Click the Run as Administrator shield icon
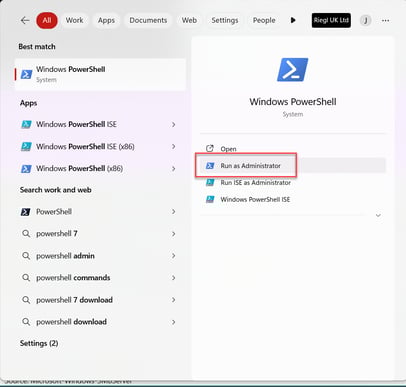This screenshot has width=406, height=387. click(210, 165)
